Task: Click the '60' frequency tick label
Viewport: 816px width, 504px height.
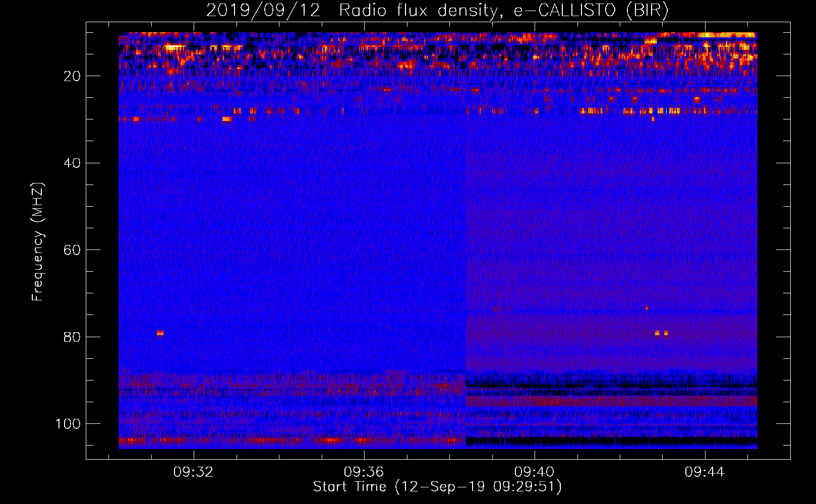Action: click(x=72, y=250)
